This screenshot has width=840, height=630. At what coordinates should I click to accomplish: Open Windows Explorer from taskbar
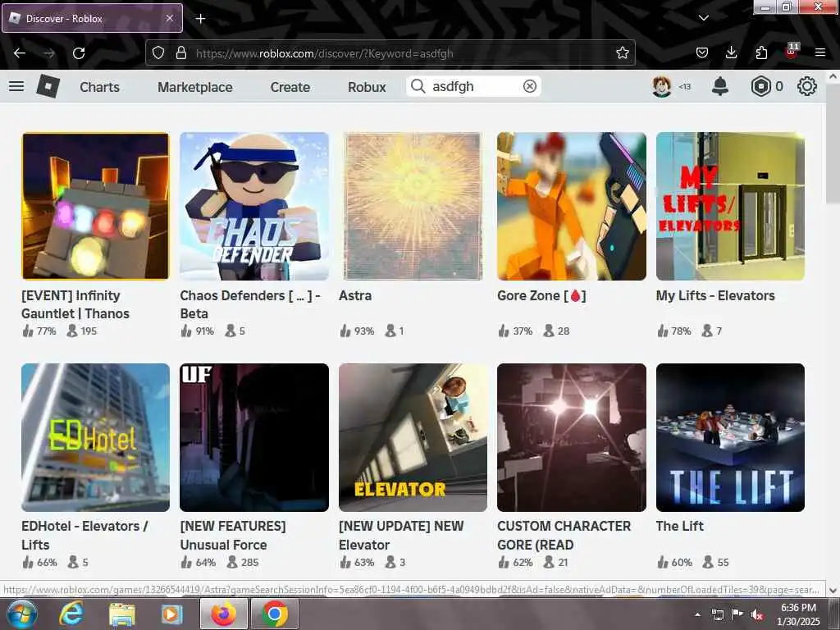(x=122, y=614)
